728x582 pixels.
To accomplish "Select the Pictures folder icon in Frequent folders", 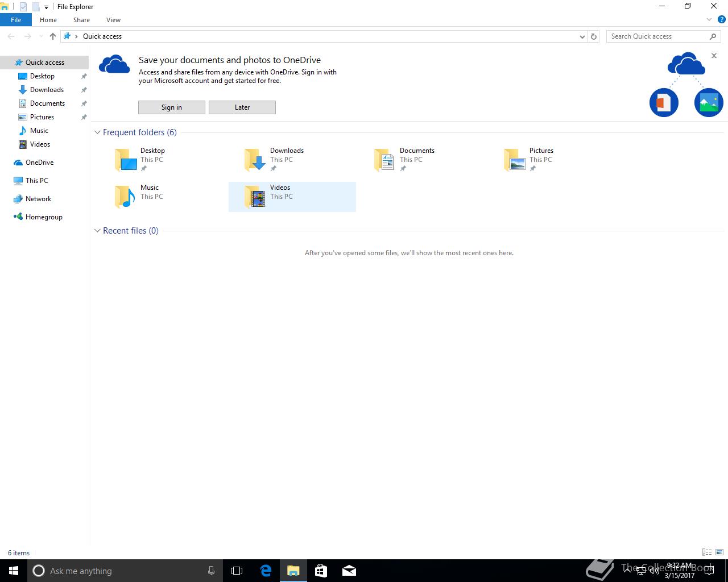I will coord(515,160).
